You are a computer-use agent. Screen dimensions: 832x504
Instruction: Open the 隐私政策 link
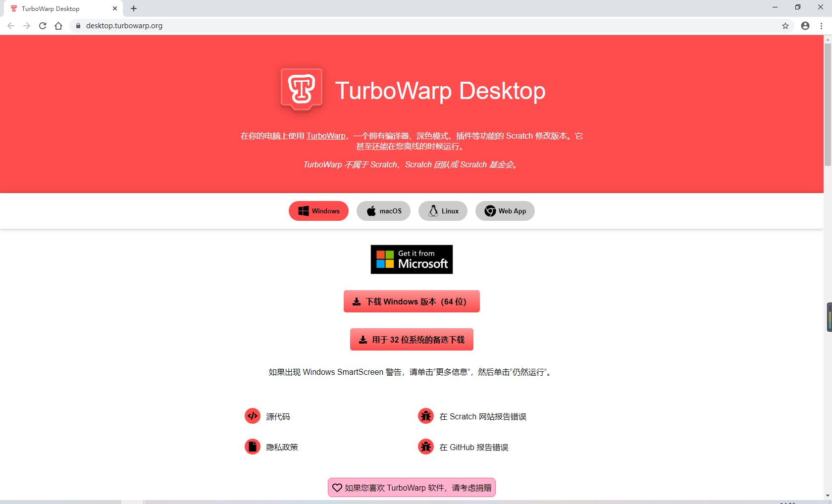(282, 448)
